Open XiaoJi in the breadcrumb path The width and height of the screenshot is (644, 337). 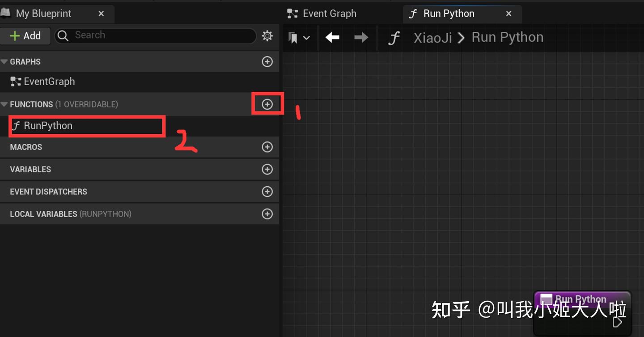pyautogui.click(x=432, y=37)
